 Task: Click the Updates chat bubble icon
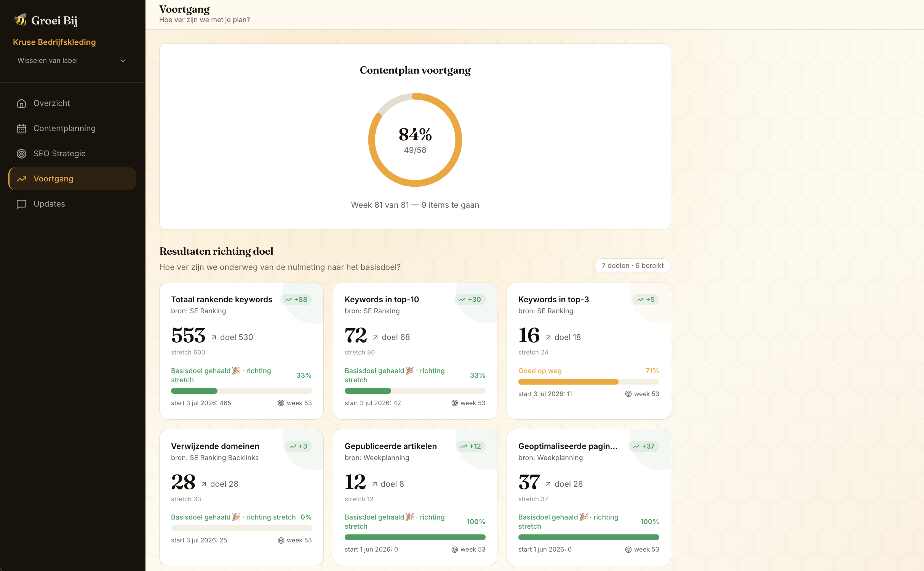[x=22, y=204]
